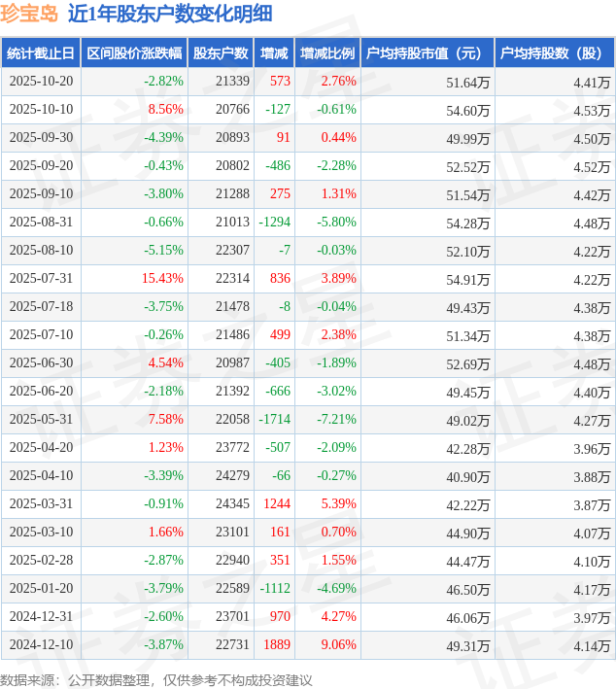Select the 2025-10-20 date cell

41,82
